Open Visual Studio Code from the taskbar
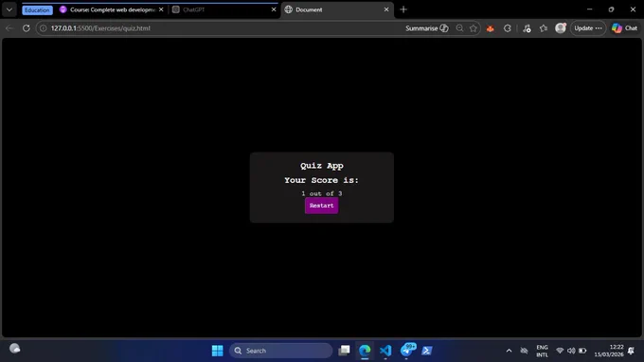Screen dimensions: 644x362 coord(385,351)
